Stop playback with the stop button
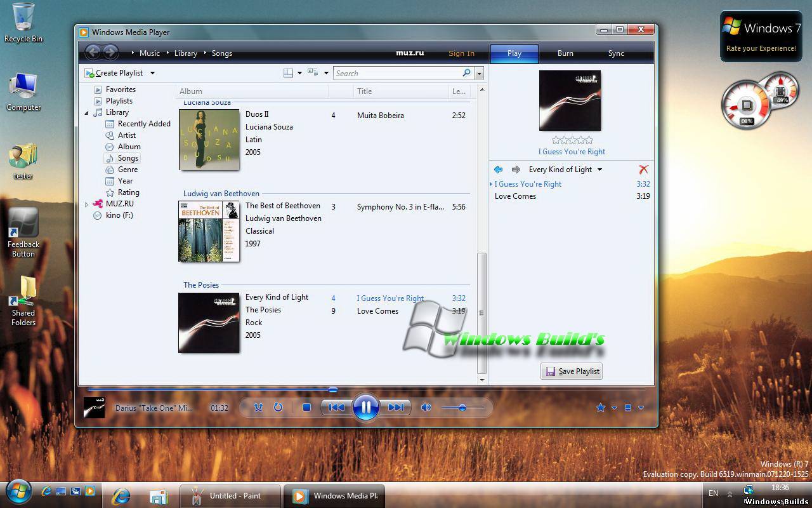This screenshot has height=508, width=812. click(306, 408)
